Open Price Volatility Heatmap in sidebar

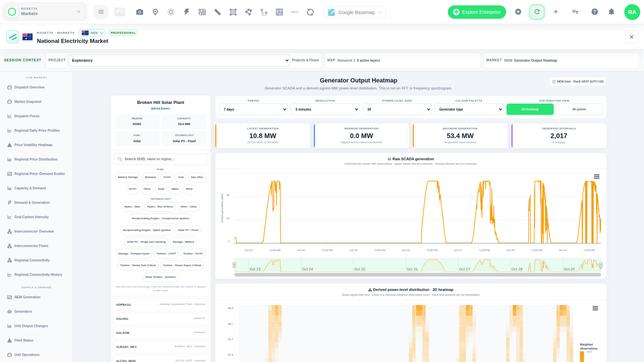click(x=33, y=145)
